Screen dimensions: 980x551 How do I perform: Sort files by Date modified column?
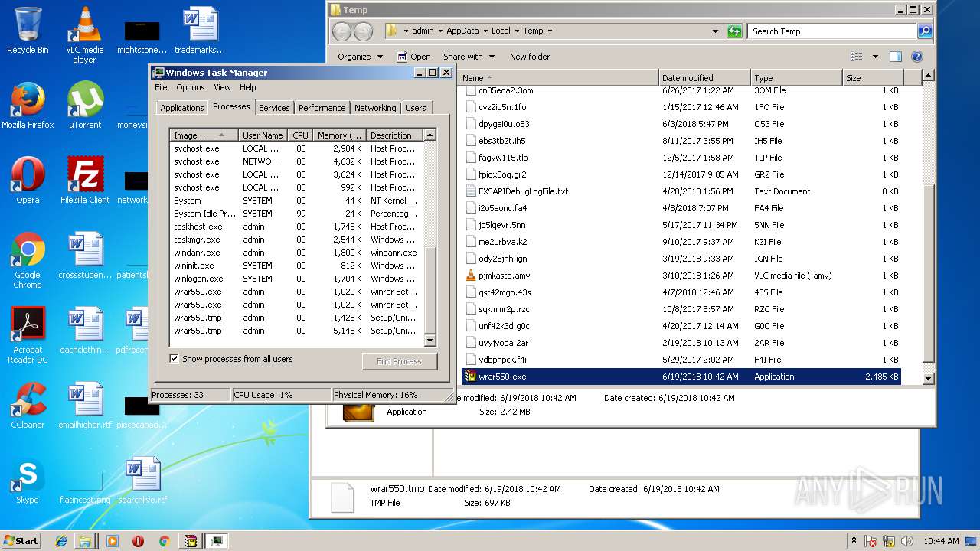(704, 78)
